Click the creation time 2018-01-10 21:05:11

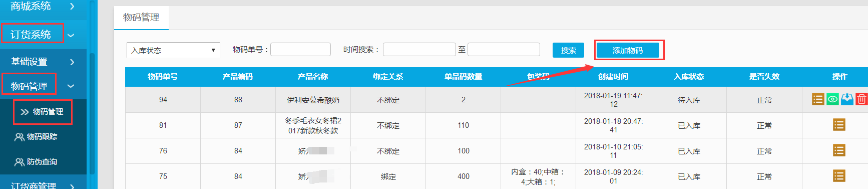[x=613, y=151]
